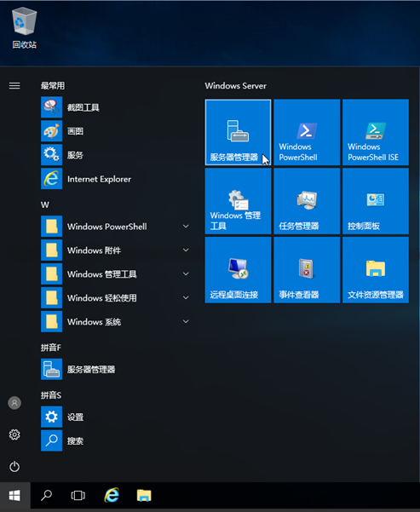Open the 文件资源管理器 tile
420x512 pixels.
click(376, 270)
